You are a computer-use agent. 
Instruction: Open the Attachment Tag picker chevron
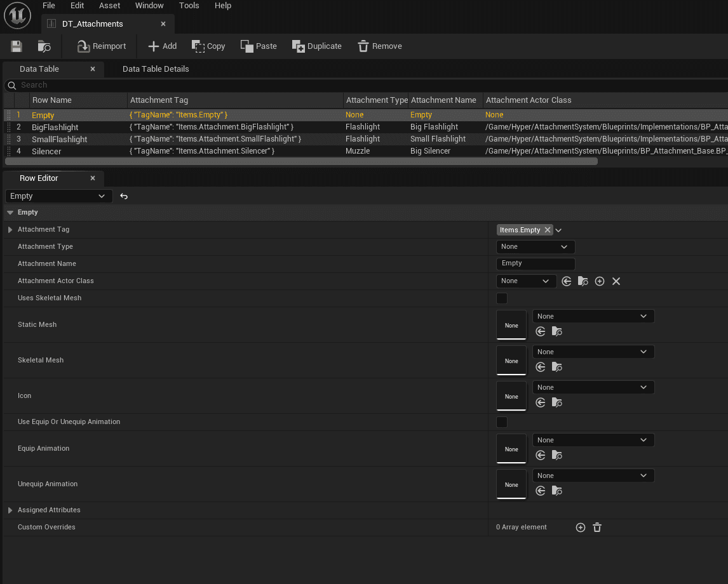[558, 230]
